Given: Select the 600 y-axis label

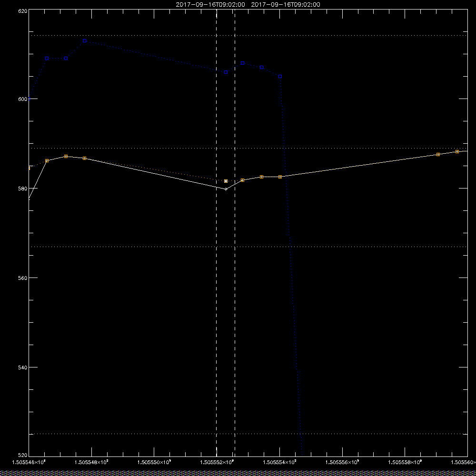Looking at the screenshot, I should click(23, 99).
